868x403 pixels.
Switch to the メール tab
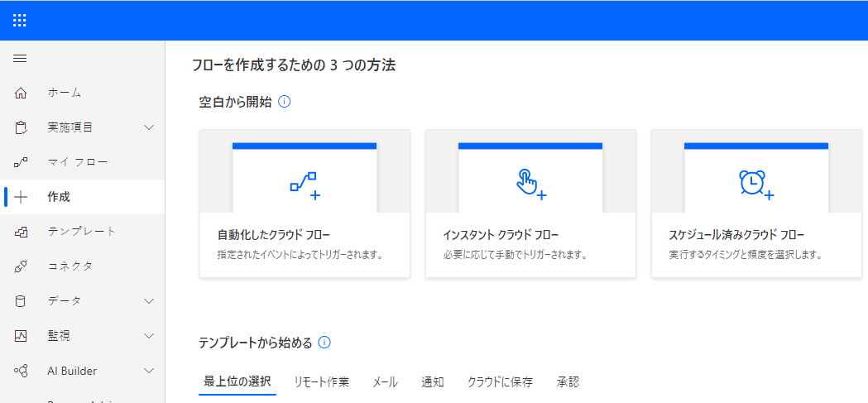tap(385, 382)
